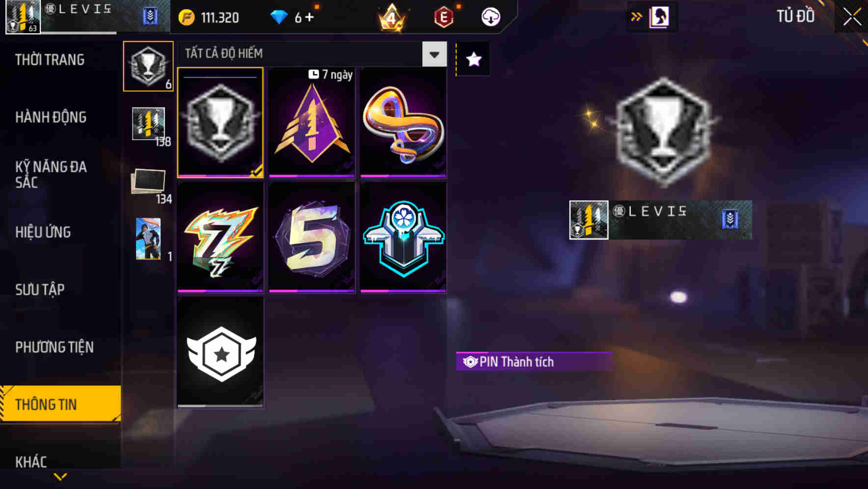
Task: Open the download cloud icon in top bar
Action: pos(490,17)
